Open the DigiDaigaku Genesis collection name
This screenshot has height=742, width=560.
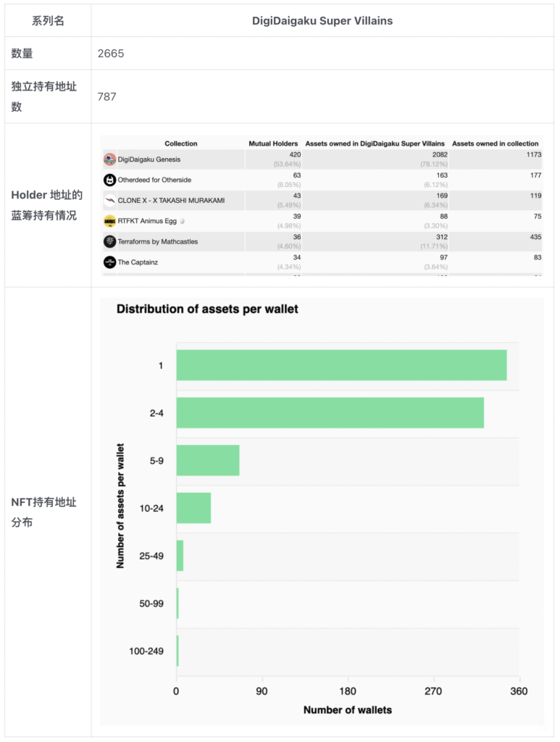(x=149, y=159)
